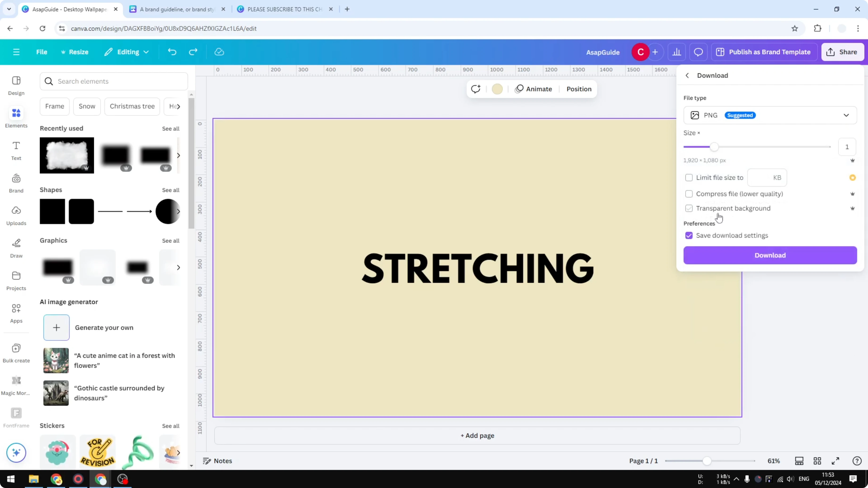Click Generate your own plus tile
The image size is (868, 488).
56,327
